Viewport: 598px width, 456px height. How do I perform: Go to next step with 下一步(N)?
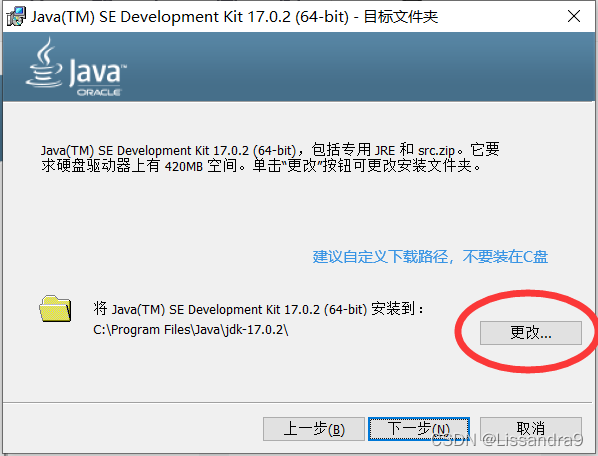click(419, 429)
